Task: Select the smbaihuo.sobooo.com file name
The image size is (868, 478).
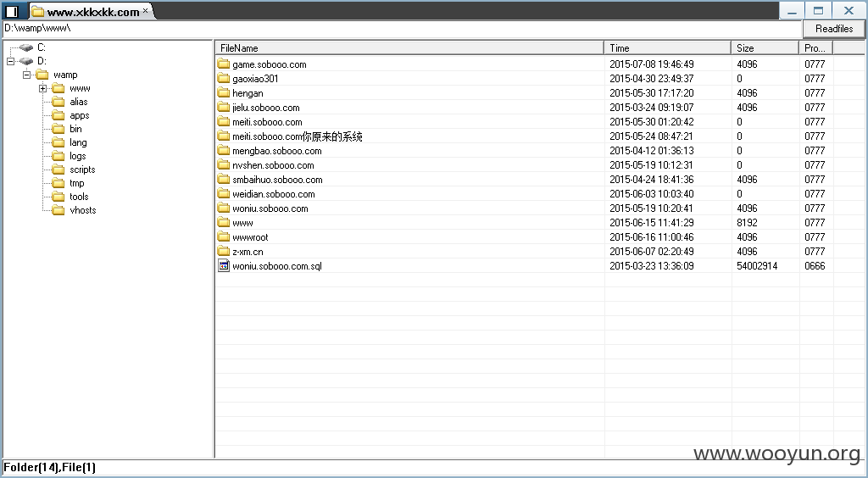Action: (x=277, y=180)
